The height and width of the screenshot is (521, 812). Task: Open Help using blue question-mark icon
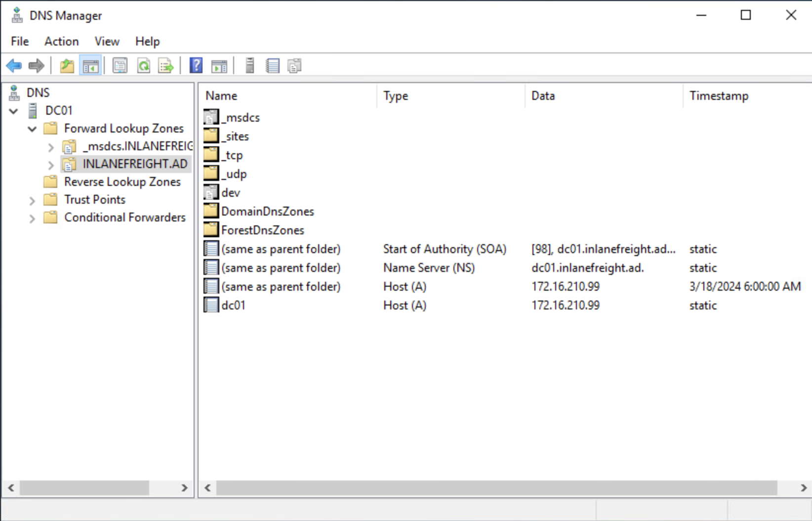[196, 66]
